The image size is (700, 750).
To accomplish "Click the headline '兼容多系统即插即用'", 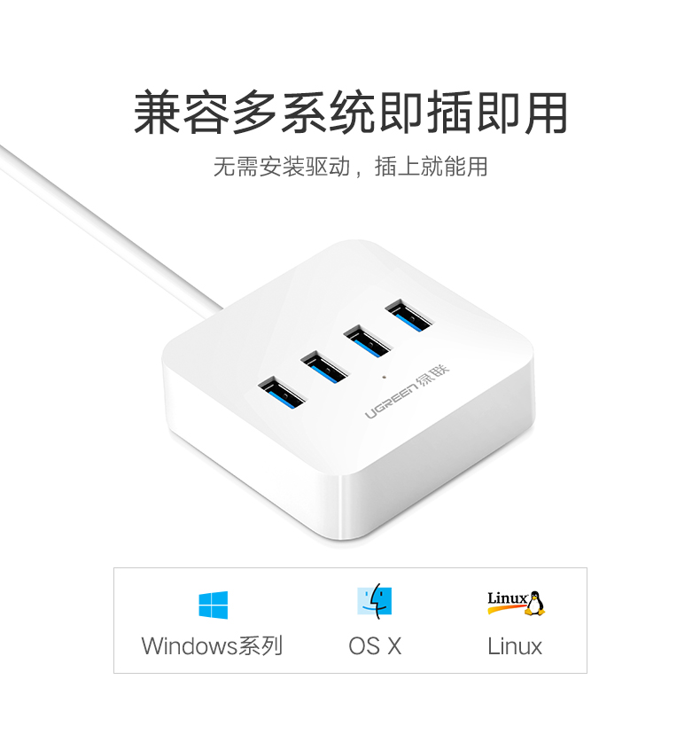I will (351, 113).
